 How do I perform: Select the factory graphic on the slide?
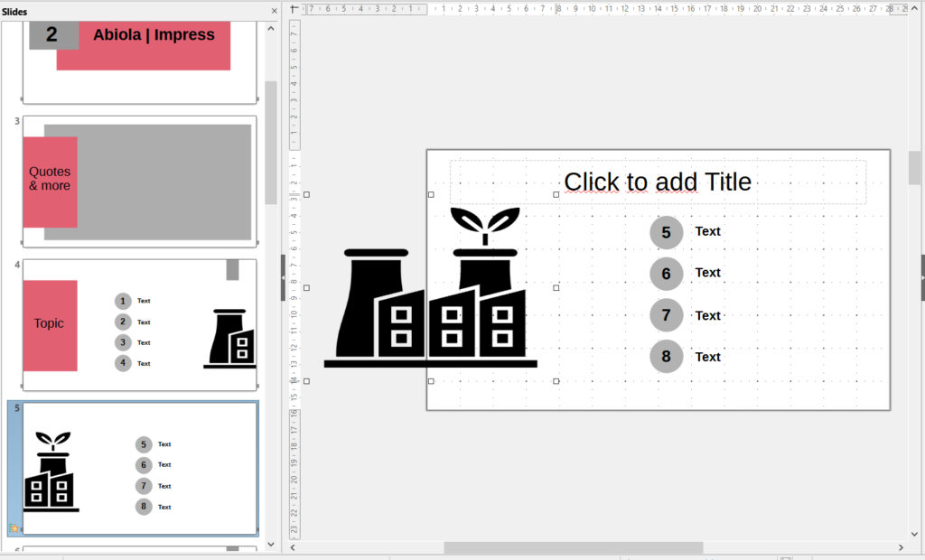pos(430,298)
